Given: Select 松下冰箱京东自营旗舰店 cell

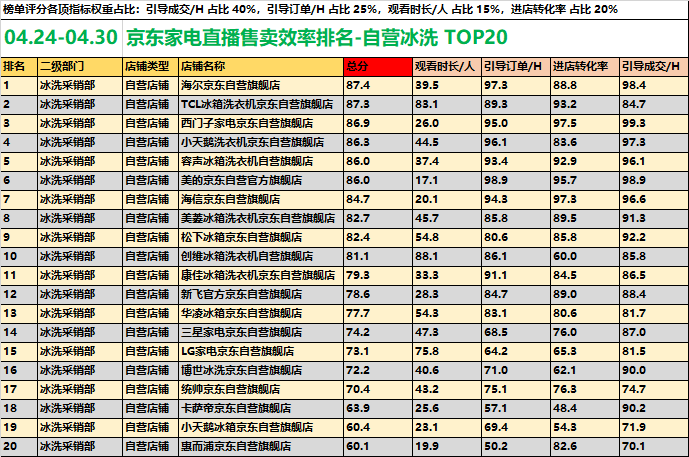Looking at the screenshot, I should click(x=261, y=237).
